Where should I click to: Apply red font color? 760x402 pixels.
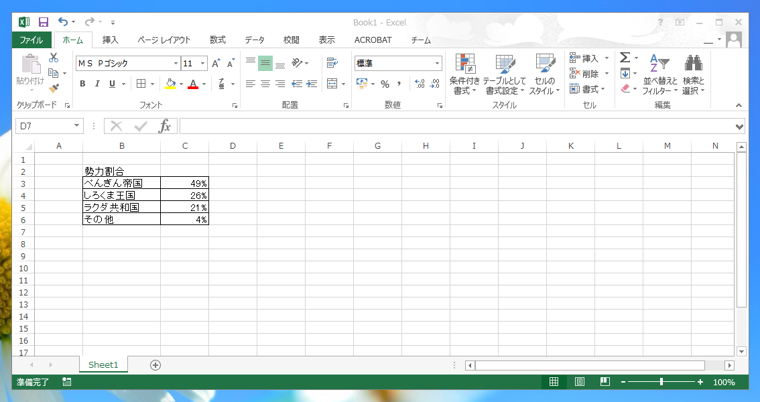[193, 84]
